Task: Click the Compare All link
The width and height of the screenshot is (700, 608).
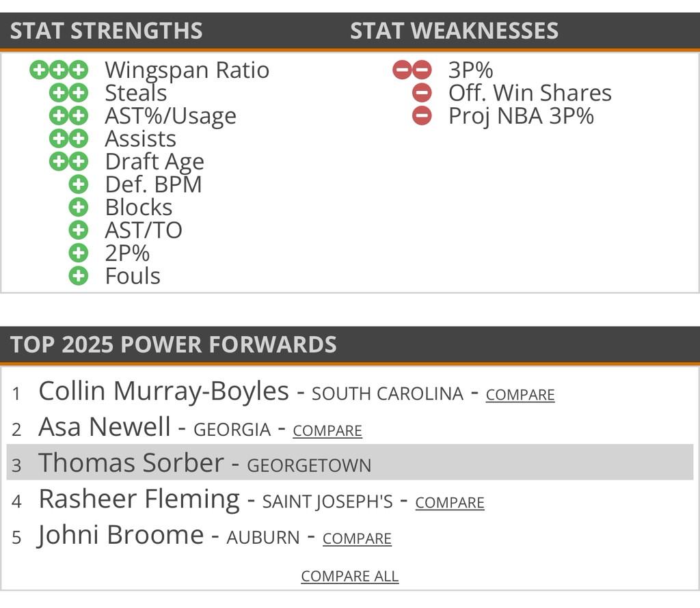Action: point(350,576)
